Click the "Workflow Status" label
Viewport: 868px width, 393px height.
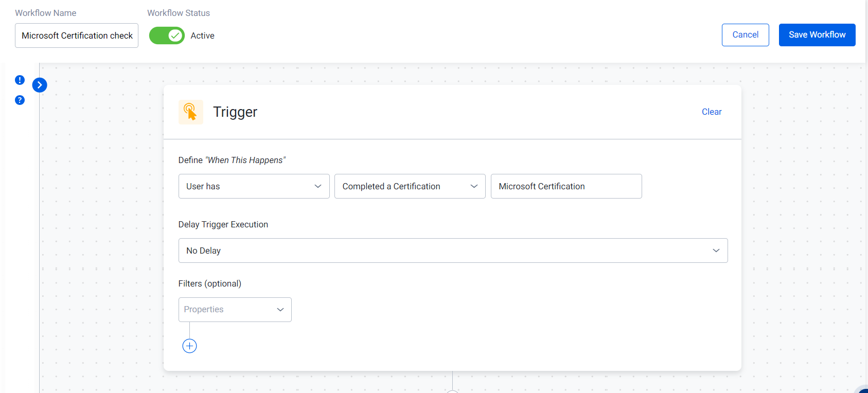pyautogui.click(x=179, y=13)
